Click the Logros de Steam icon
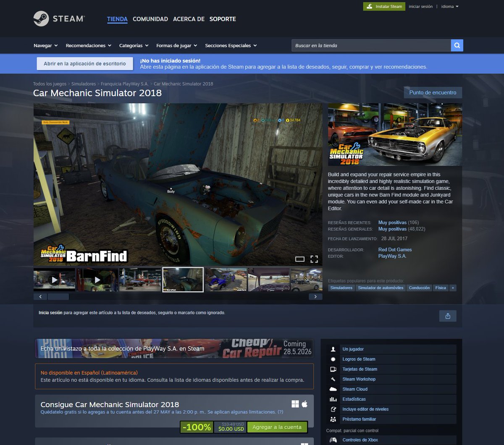This screenshot has width=504, height=445. pos(333,359)
